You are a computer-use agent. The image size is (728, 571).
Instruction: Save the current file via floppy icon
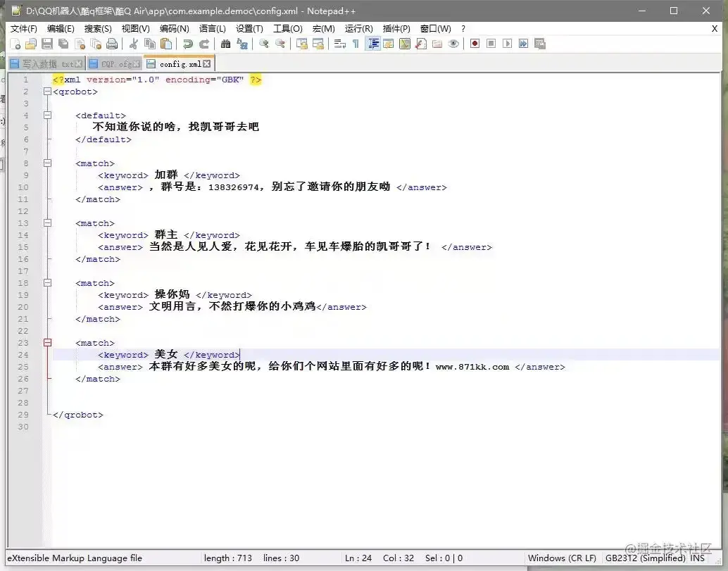(x=47, y=44)
